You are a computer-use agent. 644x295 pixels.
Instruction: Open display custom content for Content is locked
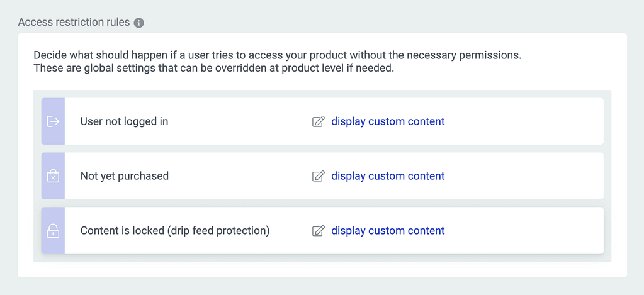tap(388, 231)
